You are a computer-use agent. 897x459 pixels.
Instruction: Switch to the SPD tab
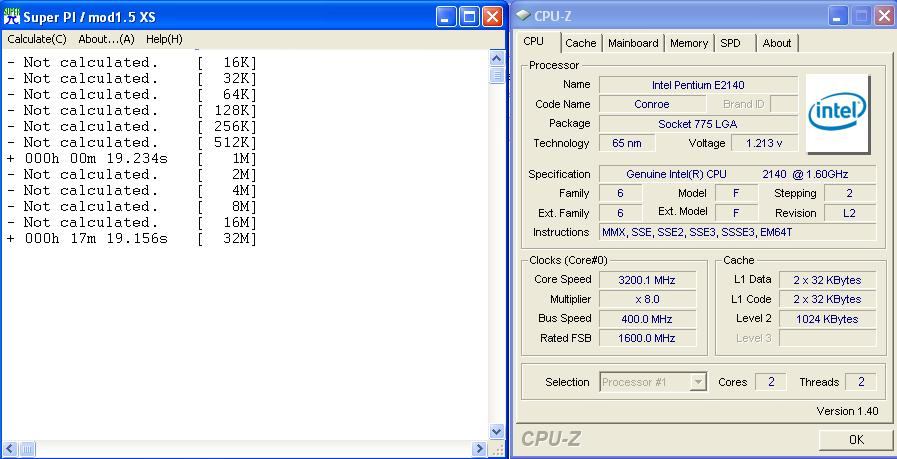point(731,43)
